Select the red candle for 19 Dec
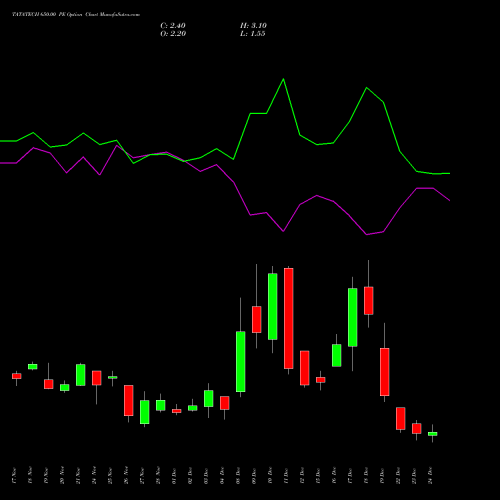 [385, 372]
